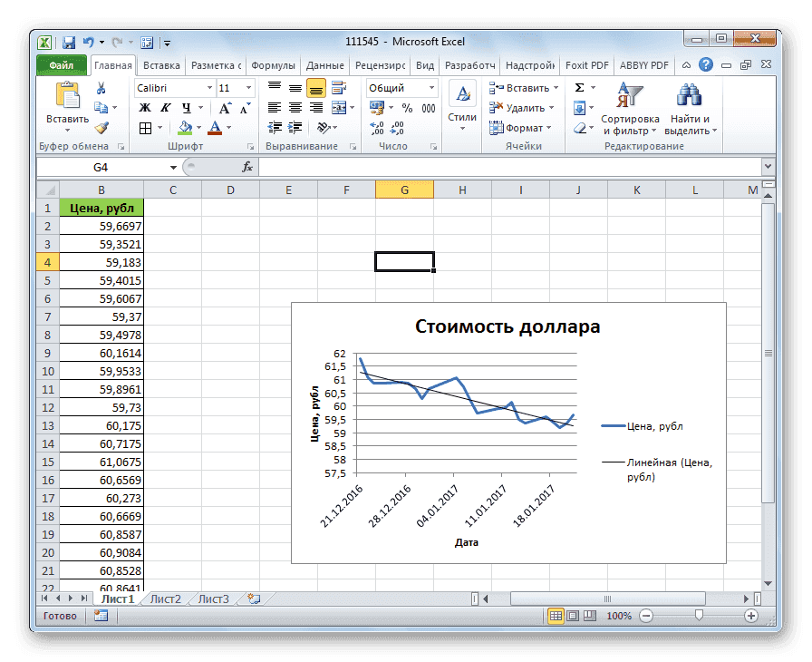
Task: Open the number format Общий dropdown
Action: point(431,88)
